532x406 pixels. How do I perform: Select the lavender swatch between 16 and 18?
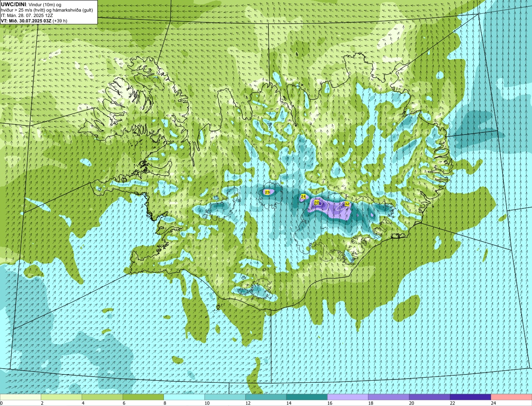coord(348,397)
